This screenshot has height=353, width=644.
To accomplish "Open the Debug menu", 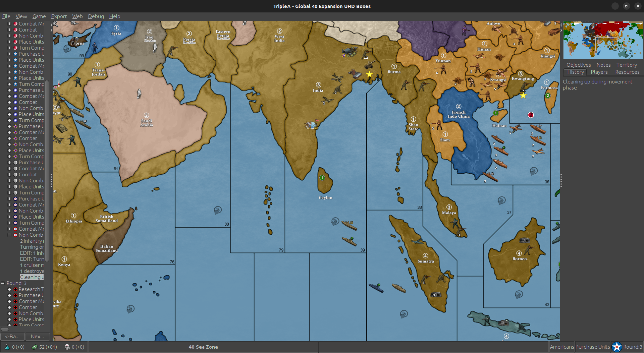I will click(x=96, y=16).
